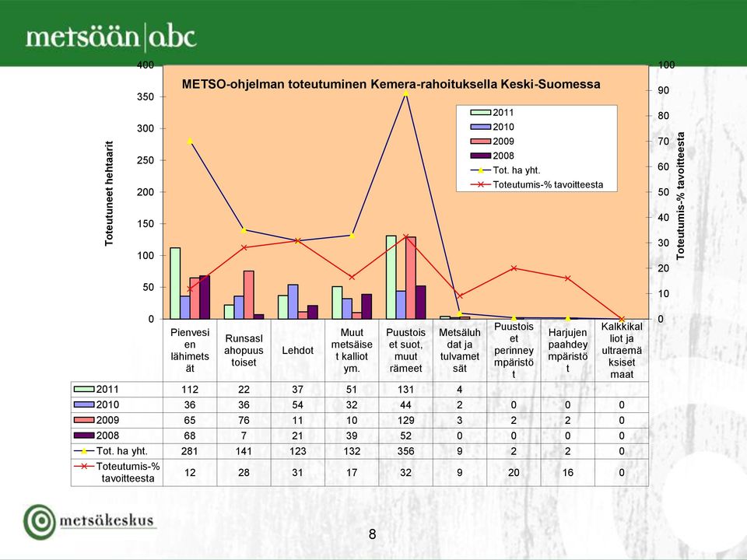Image resolution: width=747 pixels, height=560 pixels.
Task: Click the red X marker above Puustoiset perinneympäristöt
Action: pos(514,268)
